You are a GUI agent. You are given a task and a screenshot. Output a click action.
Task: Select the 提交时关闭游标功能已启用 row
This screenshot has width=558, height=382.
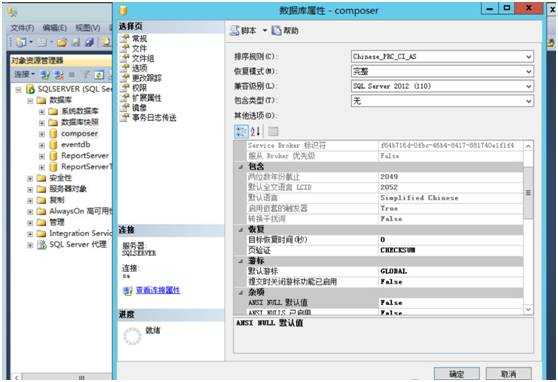tap(385, 282)
